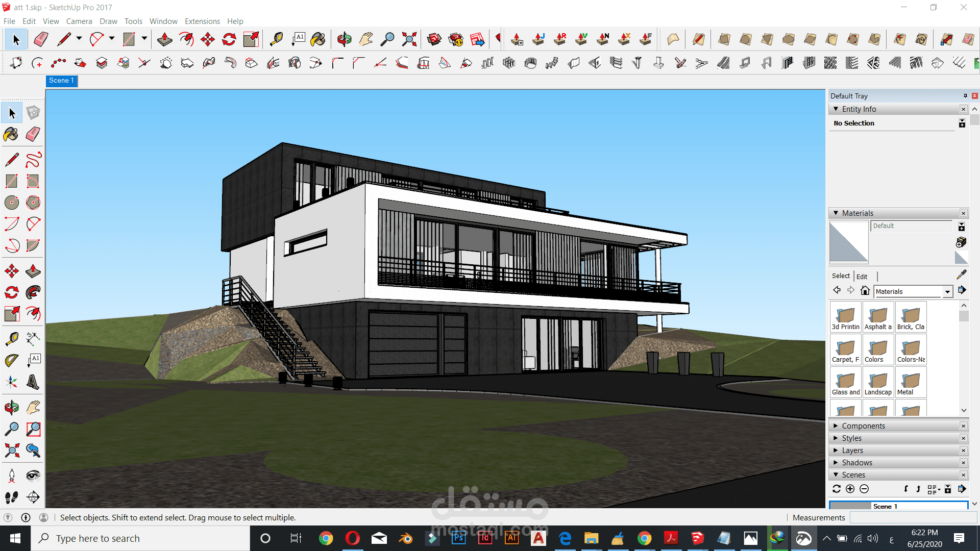Select the Eraser tool in left toolbar
980x551 pixels.
coord(33,135)
